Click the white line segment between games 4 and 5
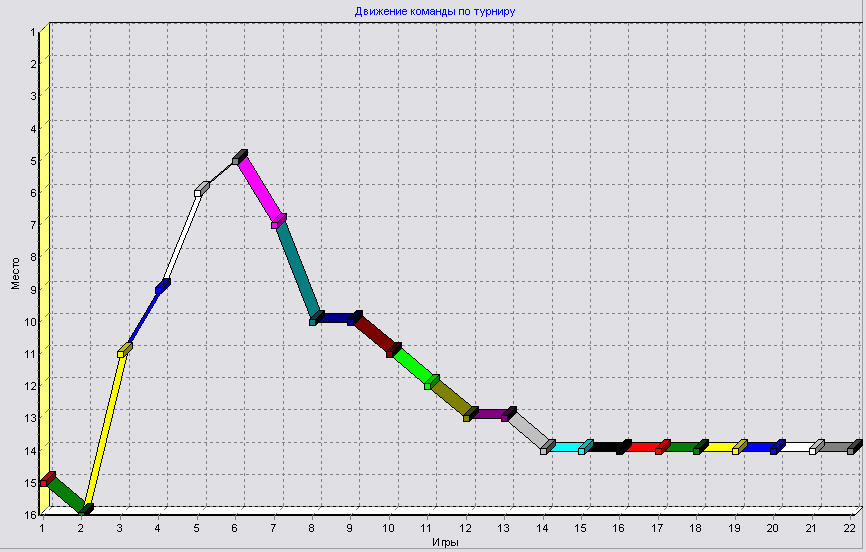Screen dimensions: 866x552 pyautogui.click(x=182, y=236)
